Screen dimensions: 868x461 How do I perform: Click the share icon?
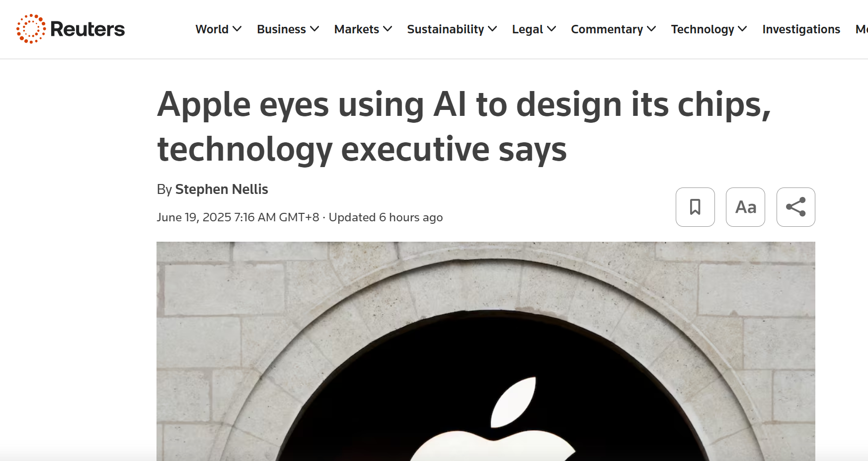coord(795,207)
